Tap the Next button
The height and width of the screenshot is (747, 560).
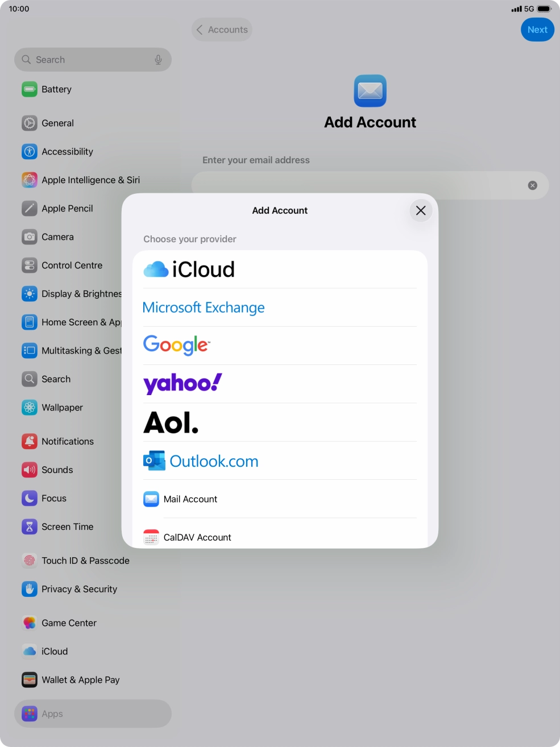point(537,30)
